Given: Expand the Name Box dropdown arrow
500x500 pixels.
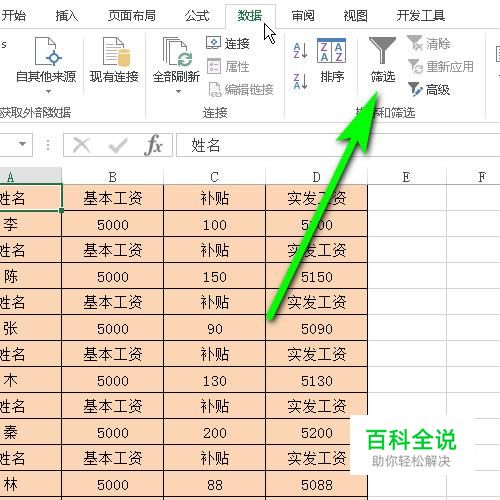Looking at the screenshot, I should coord(22,144).
